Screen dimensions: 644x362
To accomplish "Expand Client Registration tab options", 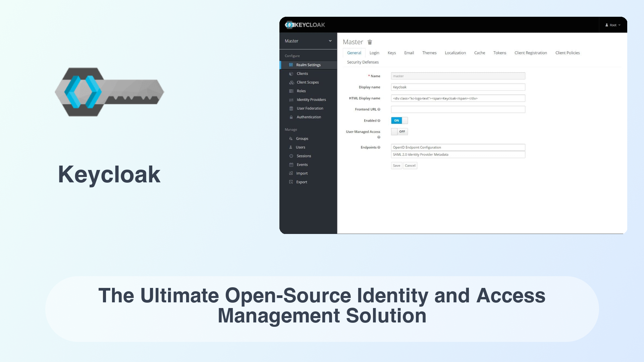I will tap(531, 53).
